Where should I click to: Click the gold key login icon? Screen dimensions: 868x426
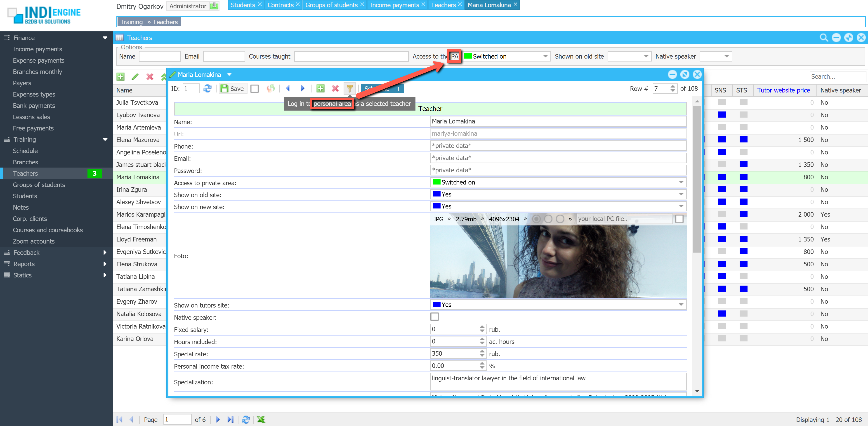350,89
